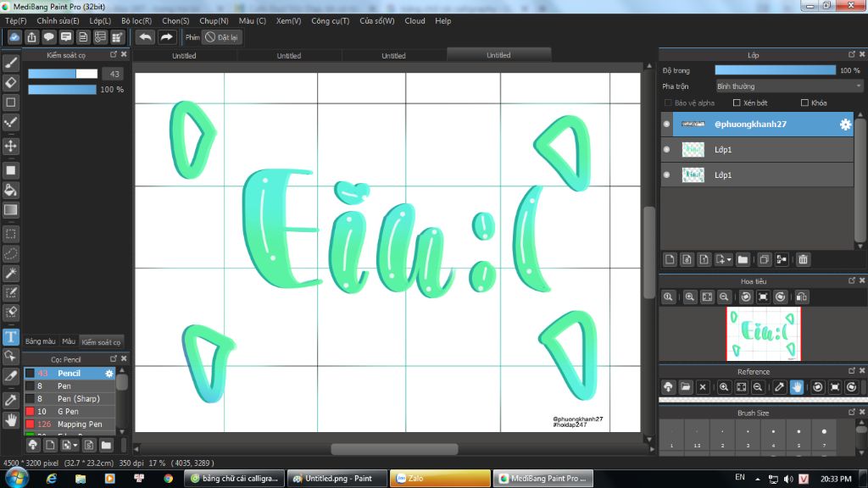Create a new raster layer
Screen dimensions: 868x488
(670, 259)
